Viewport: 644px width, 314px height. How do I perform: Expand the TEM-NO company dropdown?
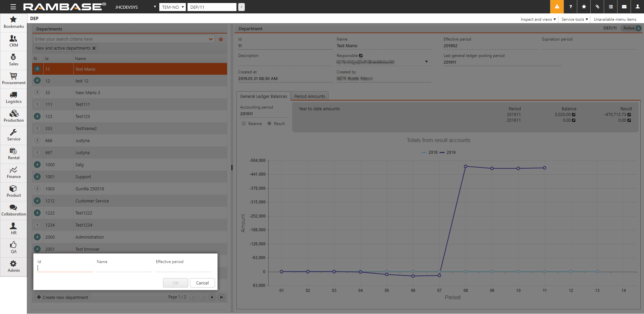[x=172, y=7]
